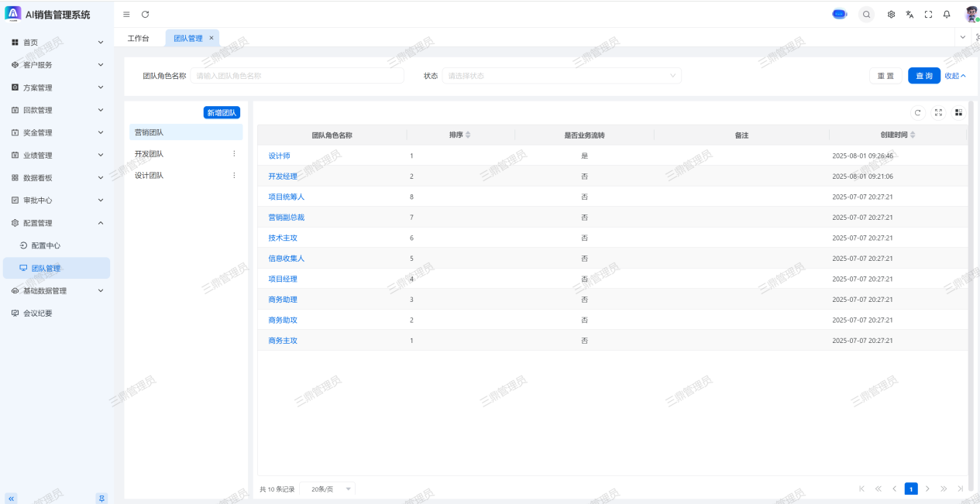
Task: Open more options for 开发团队
Action: 234,154
